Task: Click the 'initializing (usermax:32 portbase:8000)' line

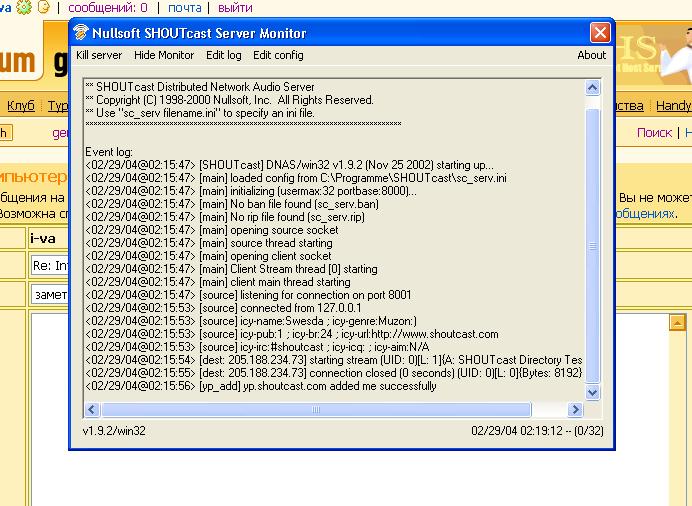Action: pyautogui.click(x=251, y=191)
